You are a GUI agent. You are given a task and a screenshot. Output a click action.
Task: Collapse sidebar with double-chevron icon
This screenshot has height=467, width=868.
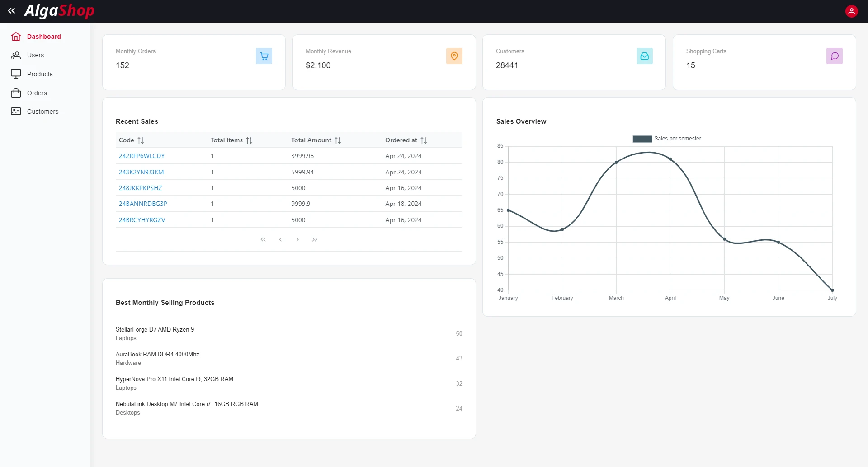point(12,11)
